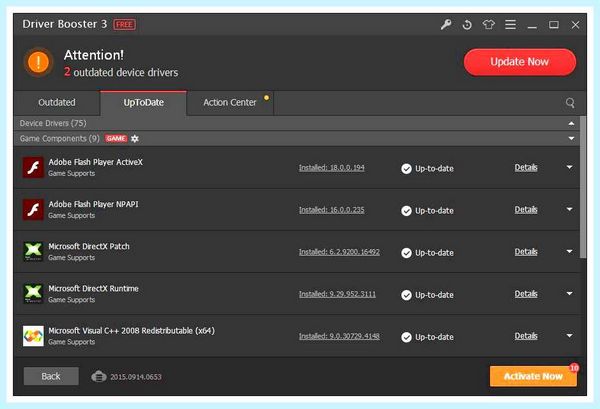Open dropdown arrow for Flash Player ActiveX
Viewport: 600px width, 409px height.
click(x=569, y=168)
